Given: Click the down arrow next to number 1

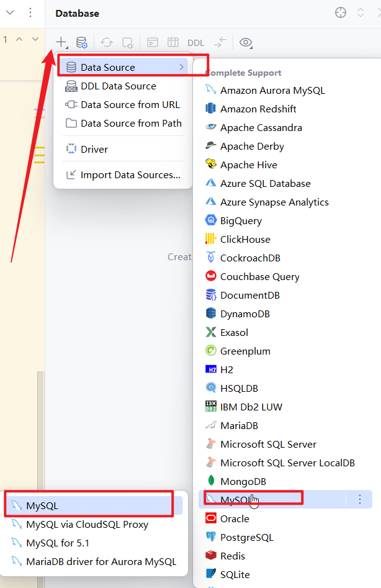Looking at the screenshot, I should [x=35, y=39].
